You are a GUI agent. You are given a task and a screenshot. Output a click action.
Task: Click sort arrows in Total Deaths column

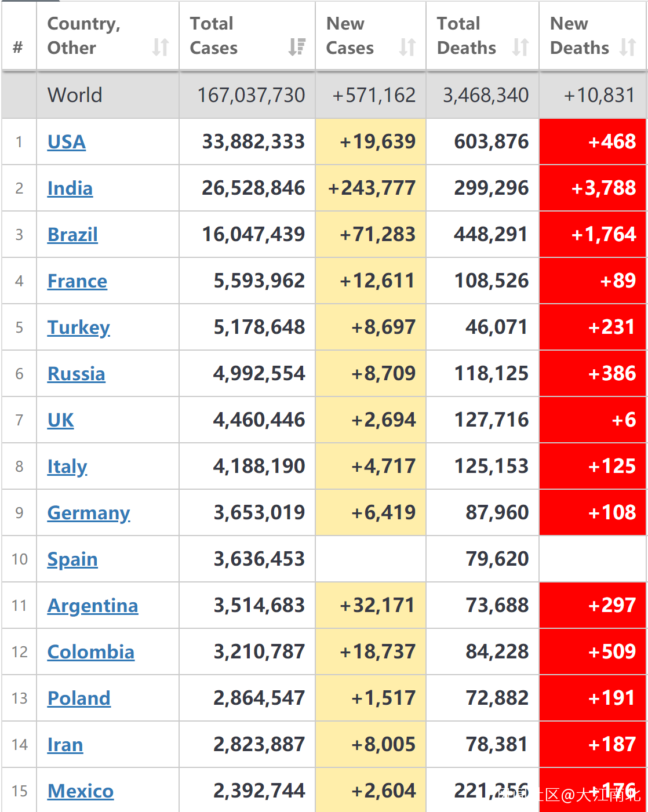[520, 47]
